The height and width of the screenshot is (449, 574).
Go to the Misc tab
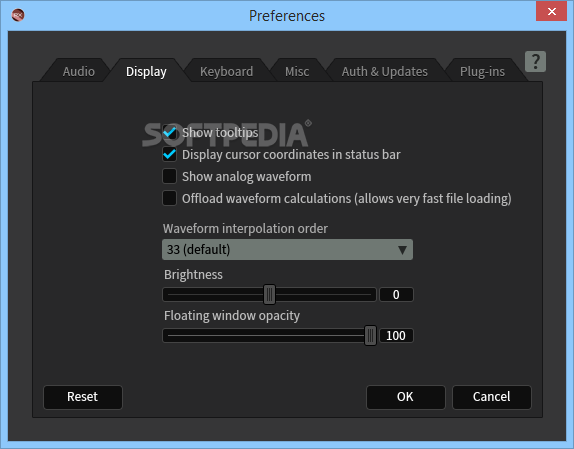(x=297, y=71)
